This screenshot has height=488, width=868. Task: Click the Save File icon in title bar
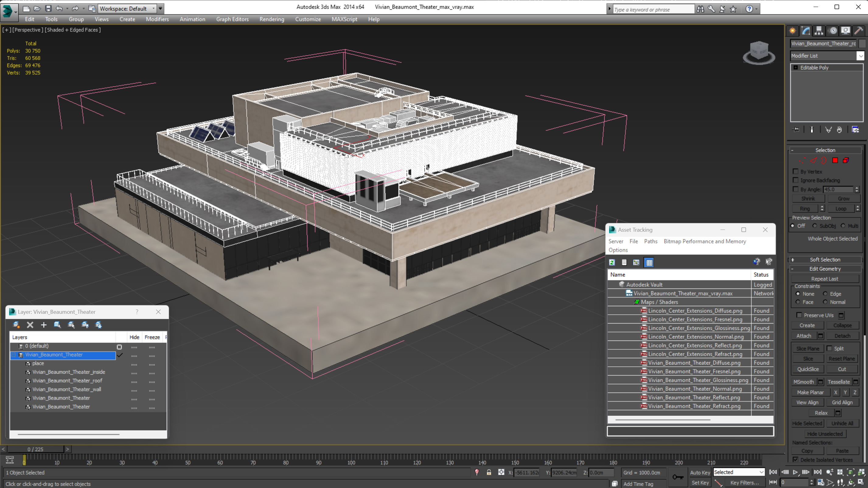tap(48, 9)
